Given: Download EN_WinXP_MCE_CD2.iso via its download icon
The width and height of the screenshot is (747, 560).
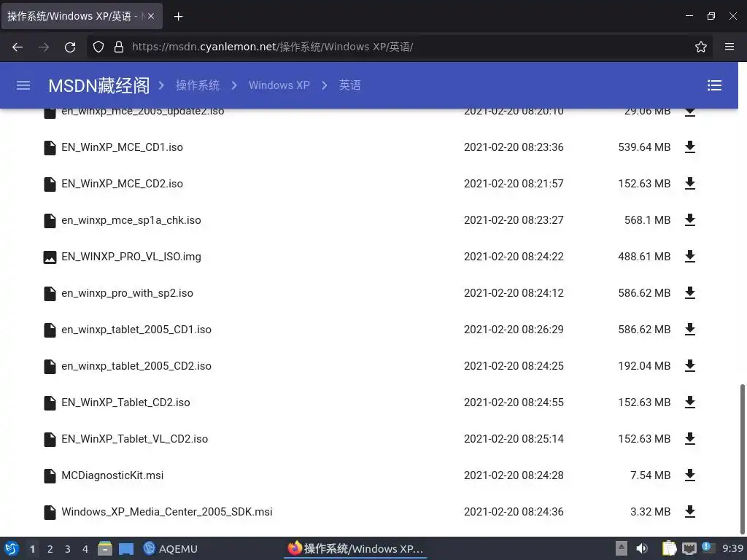Looking at the screenshot, I should pyautogui.click(x=690, y=183).
